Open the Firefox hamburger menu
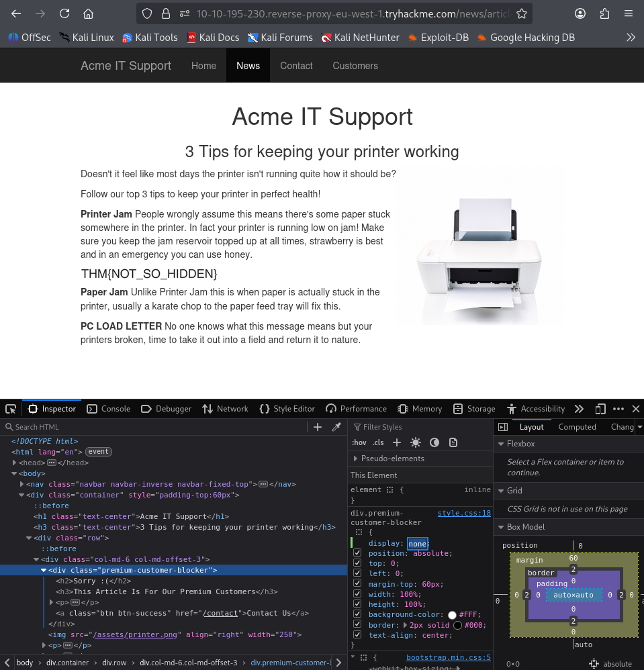Image resolution: width=644 pixels, height=670 pixels. pyautogui.click(x=628, y=13)
